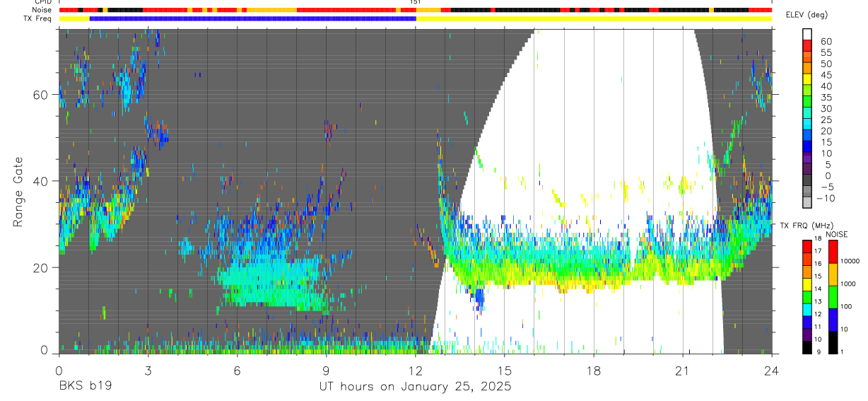
Task: Click NOISE scale label '10000'
Action: coord(850,261)
